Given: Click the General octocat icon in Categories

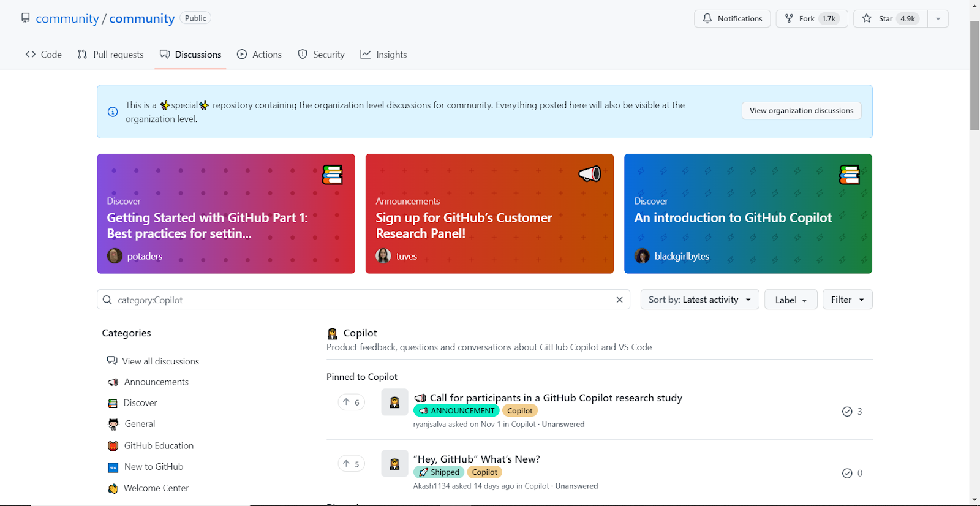Looking at the screenshot, I should (x=113, y=424).
